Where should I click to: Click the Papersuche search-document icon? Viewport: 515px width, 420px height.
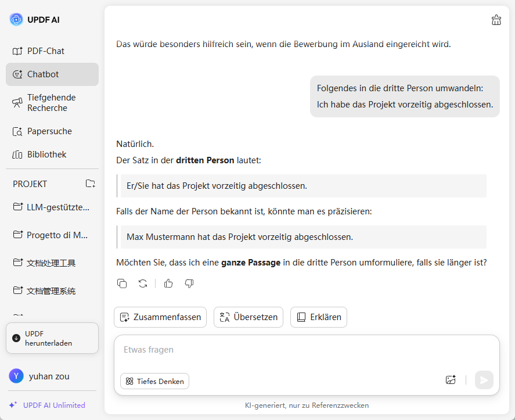pos(17,131)
